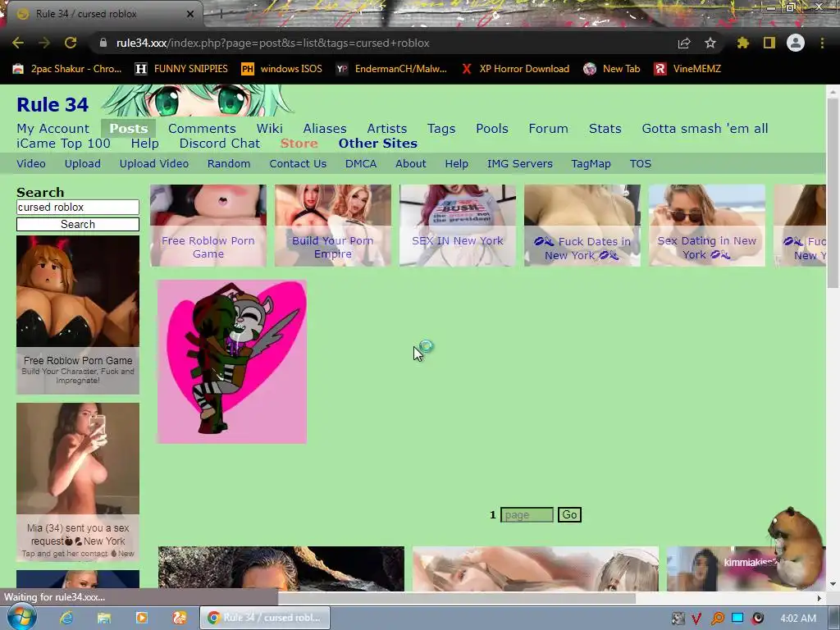Open the Upload Video link
Viewport: 840px width, 630px height.
coord(153,164)
